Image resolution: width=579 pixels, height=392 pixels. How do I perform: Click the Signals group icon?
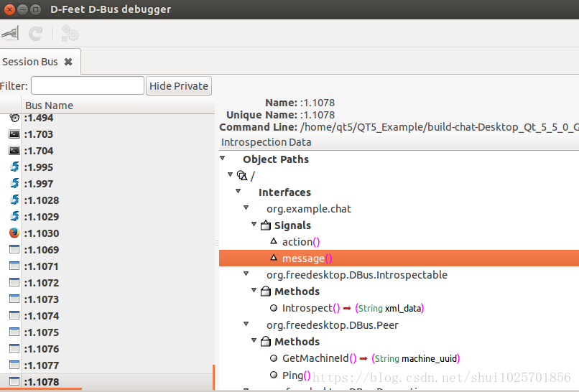(x=266, y=225)
